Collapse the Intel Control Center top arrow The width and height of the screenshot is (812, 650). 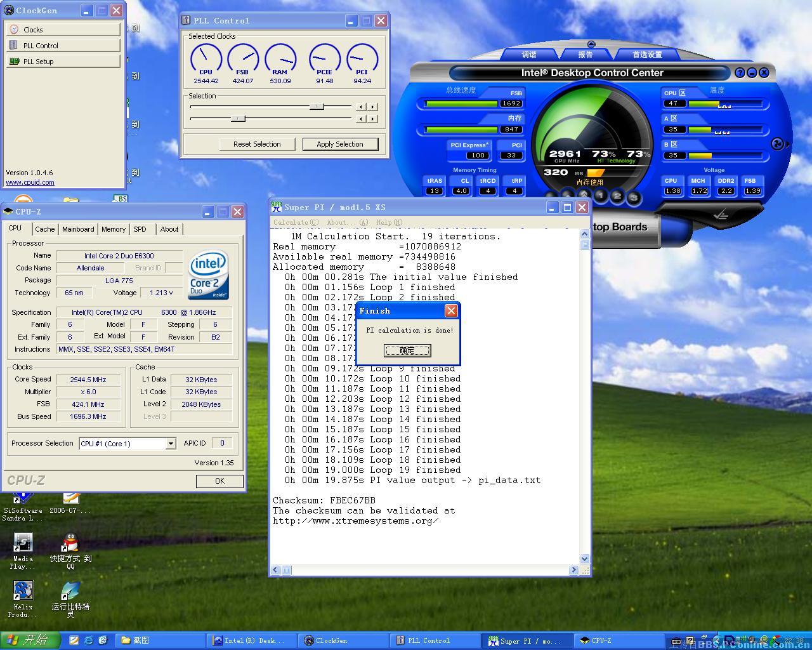point(591,44)
